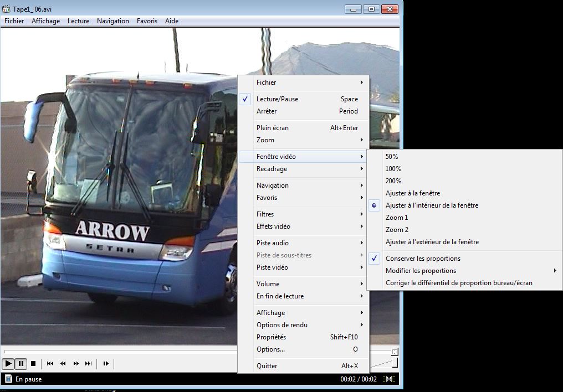Click the Pause button

tap(21, 364)
